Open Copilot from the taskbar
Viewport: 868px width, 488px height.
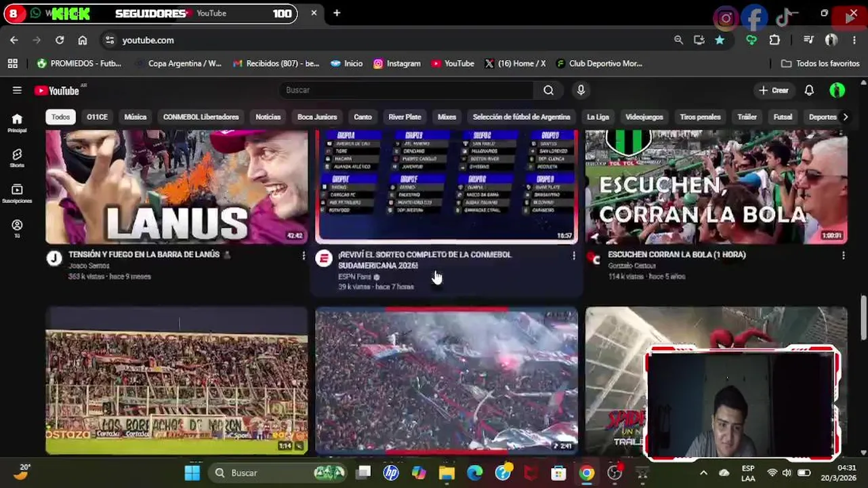pyautogui.click(x=419, y=472)
